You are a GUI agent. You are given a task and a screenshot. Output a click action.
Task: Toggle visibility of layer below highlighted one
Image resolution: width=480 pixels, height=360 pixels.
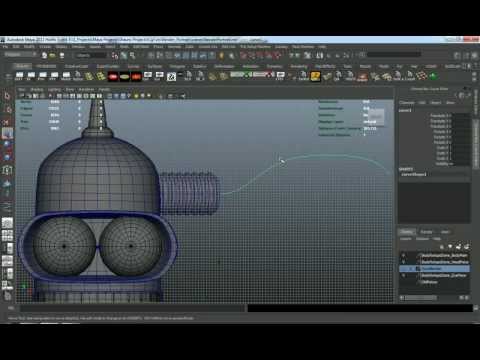coord(403,276)
